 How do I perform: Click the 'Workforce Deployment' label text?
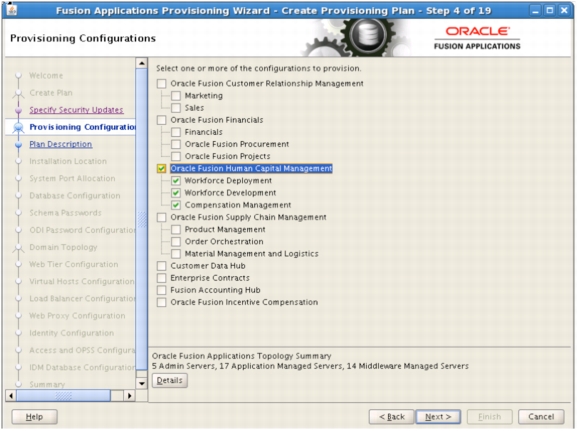pos(228,181)
